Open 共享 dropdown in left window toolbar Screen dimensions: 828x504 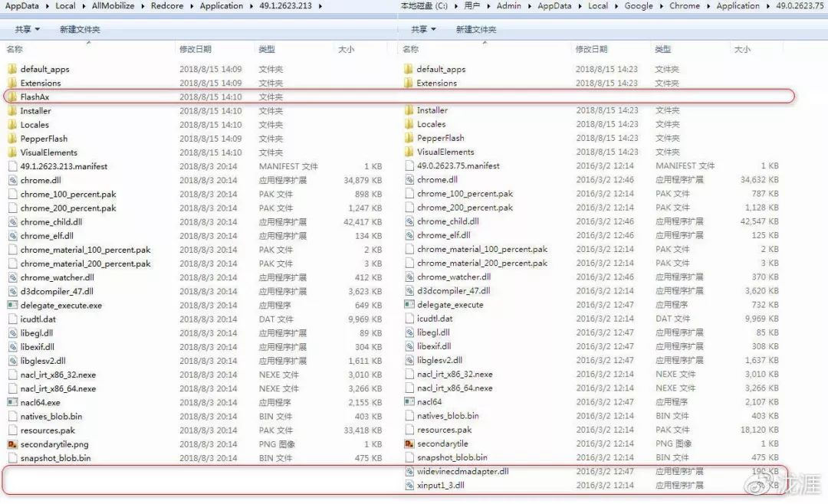[28, 29]
